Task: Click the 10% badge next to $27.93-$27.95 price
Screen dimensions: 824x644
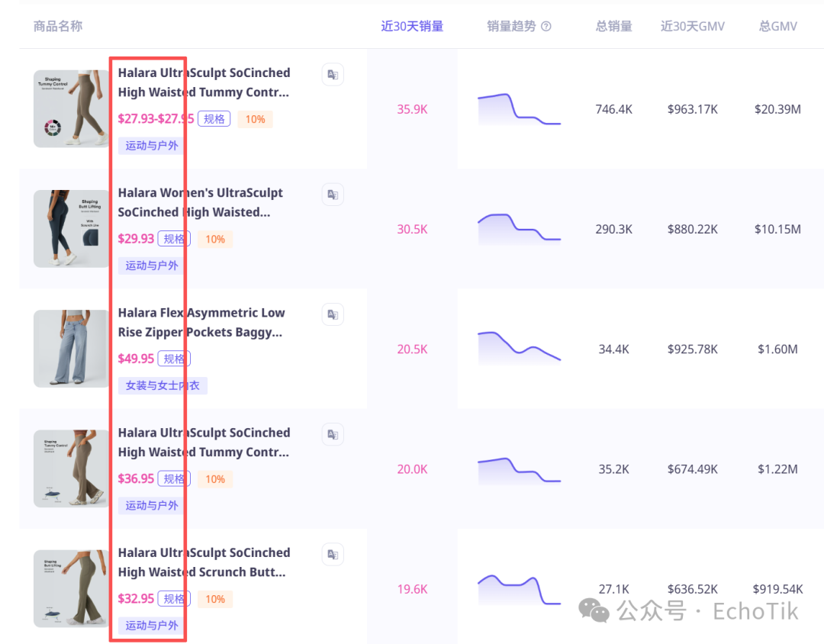Action: [255, 119]
